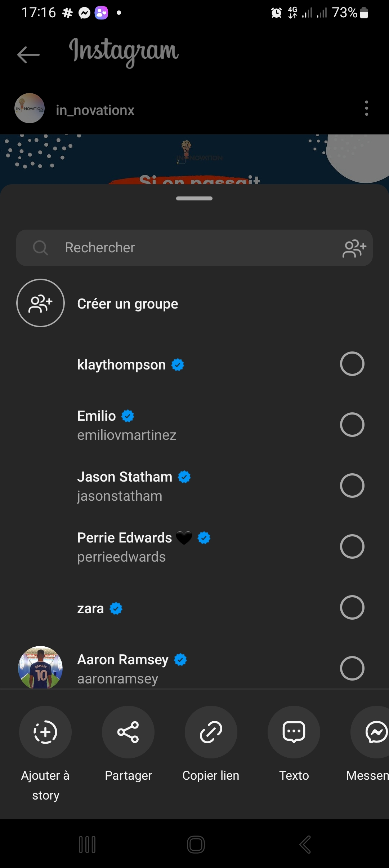Tap the Créer un groupe circle icon
The image size is (389, 868).
click(40, 303)
